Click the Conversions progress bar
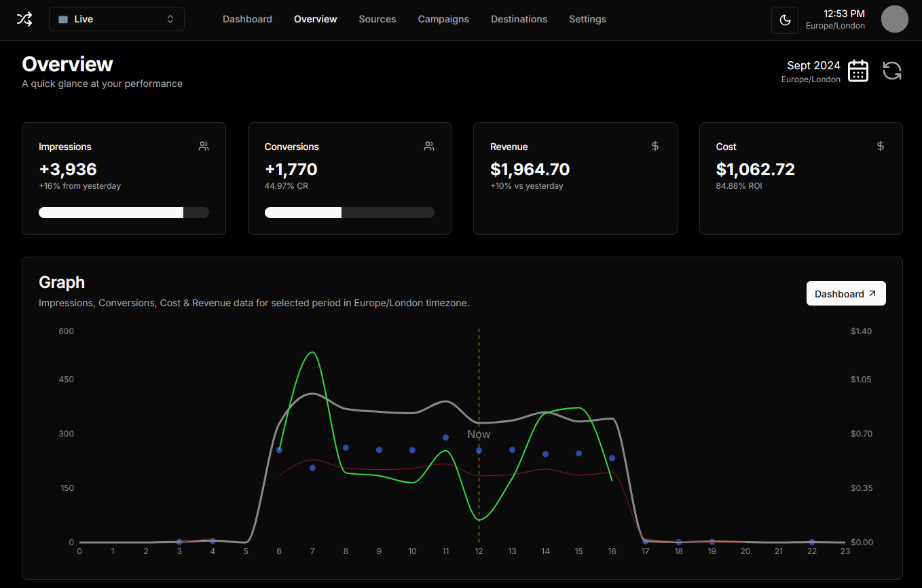The width and height of the screenshot is (922, 588). click(x=350, y=213)
